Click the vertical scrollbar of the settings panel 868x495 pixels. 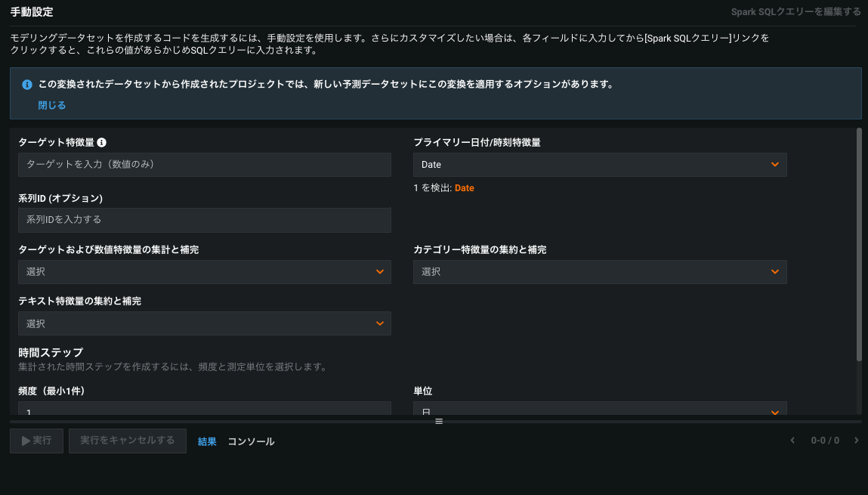(859, 243)
